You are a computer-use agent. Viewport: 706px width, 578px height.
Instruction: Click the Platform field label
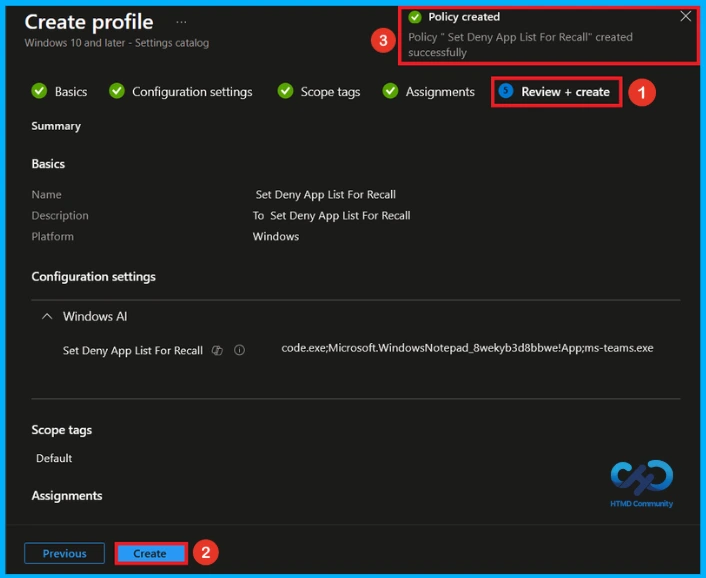pos(53,237)
